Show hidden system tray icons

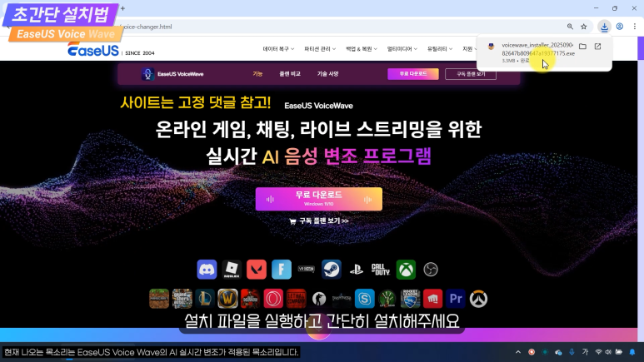pos(518,352)
